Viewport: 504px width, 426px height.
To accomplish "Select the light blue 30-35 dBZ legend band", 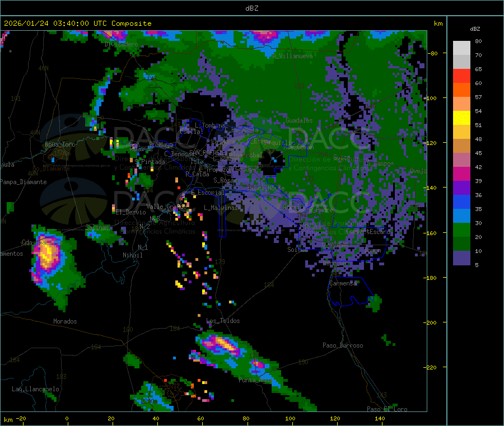I will pyautogui.click(x=461, y=216).
